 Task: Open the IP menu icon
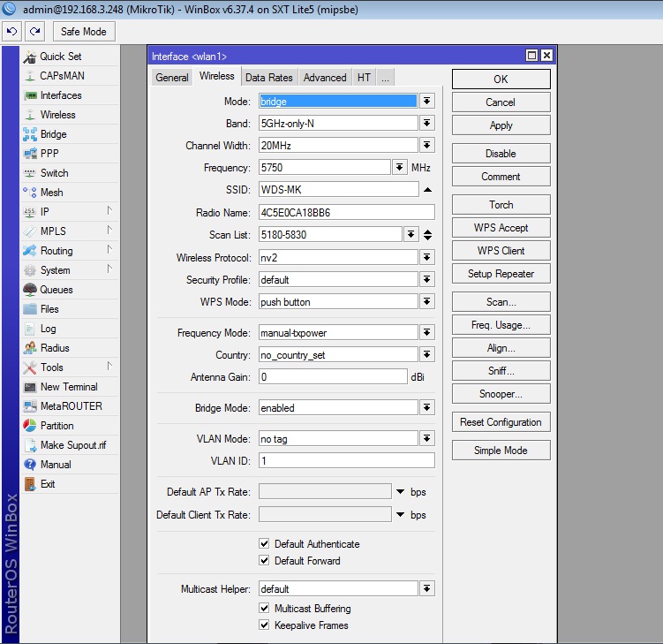click(x=30, y=211)
